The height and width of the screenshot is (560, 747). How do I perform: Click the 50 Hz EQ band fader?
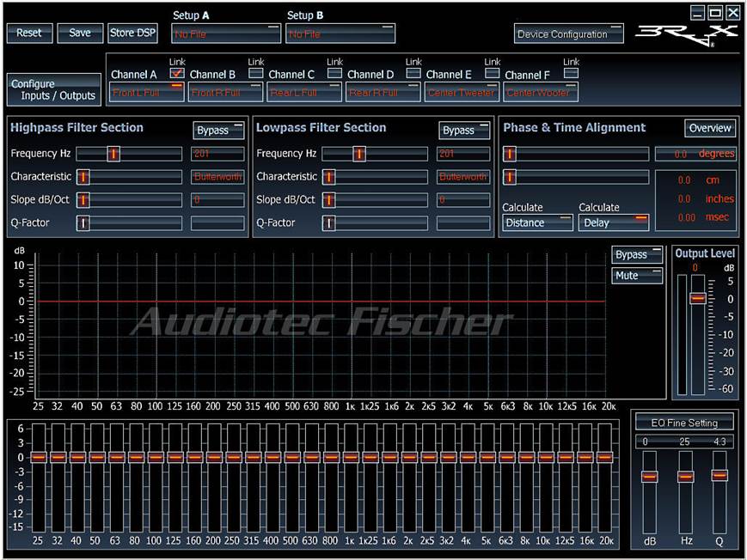(x=97, y=457)
